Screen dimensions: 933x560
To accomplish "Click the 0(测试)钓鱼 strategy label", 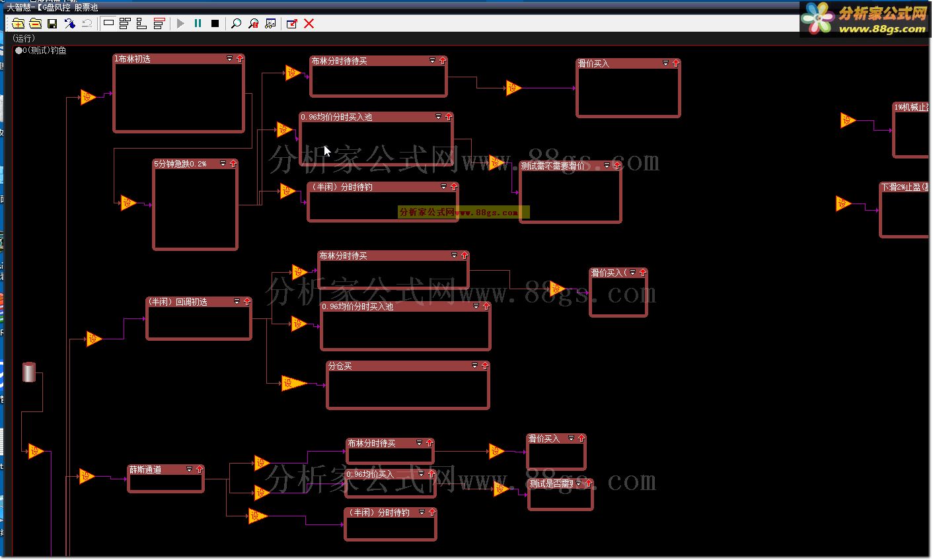I will click(45, 50).
